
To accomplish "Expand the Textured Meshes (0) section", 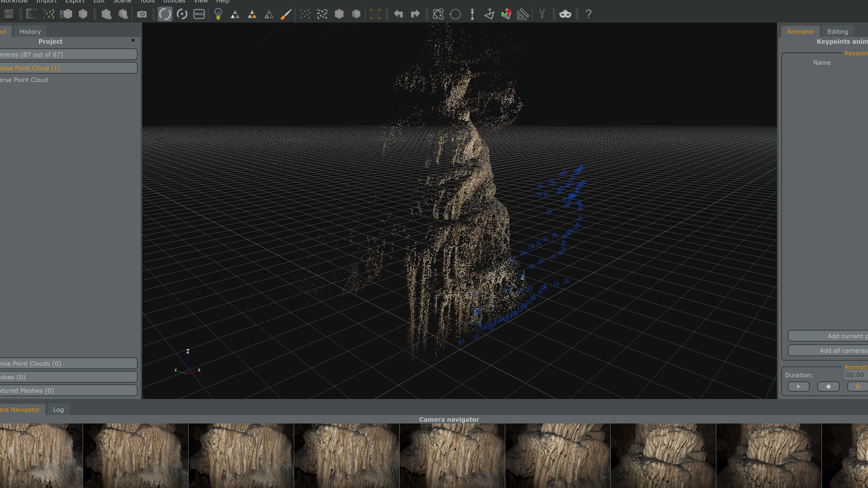I will coord(68,390).
